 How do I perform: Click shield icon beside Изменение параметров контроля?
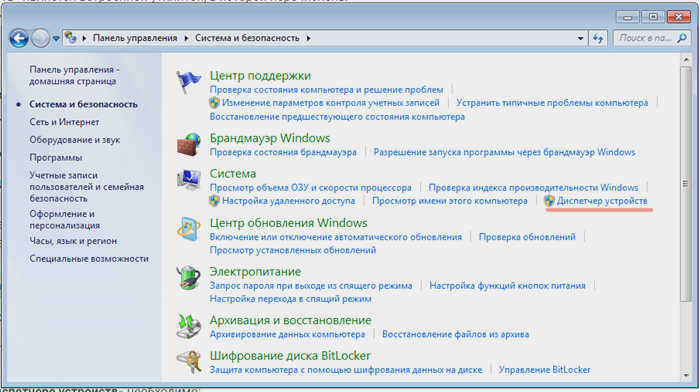click(x=214, y=103)
